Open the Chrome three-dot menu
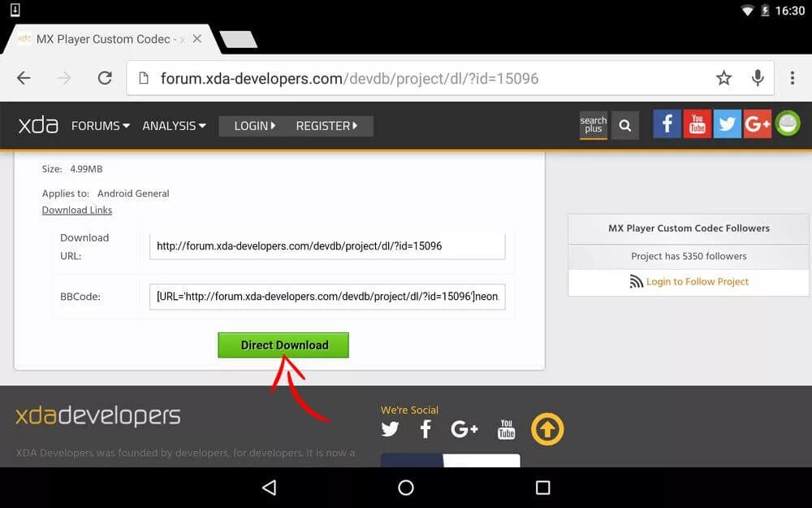Viewport: 812px width, 508px height. pyautogui.click(x=793, y=78)
